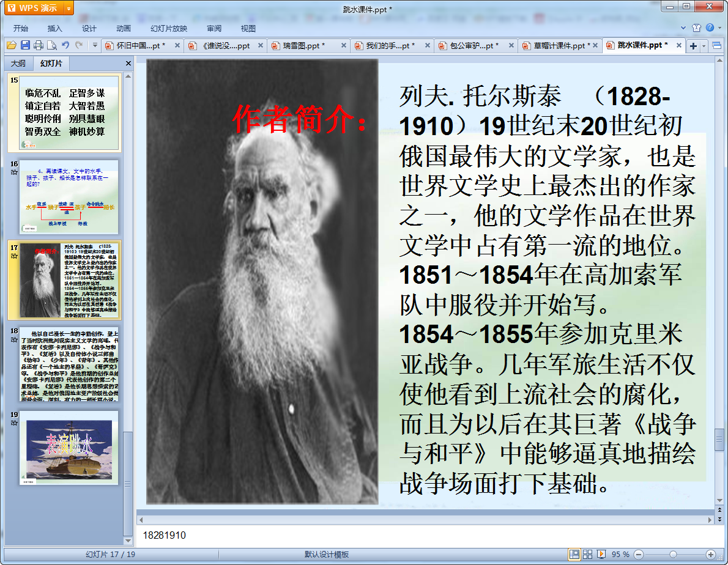Collapse the ribbon with the chevron icon
The height and width of the screenshot is (565, 728).
tap(683, 28)
